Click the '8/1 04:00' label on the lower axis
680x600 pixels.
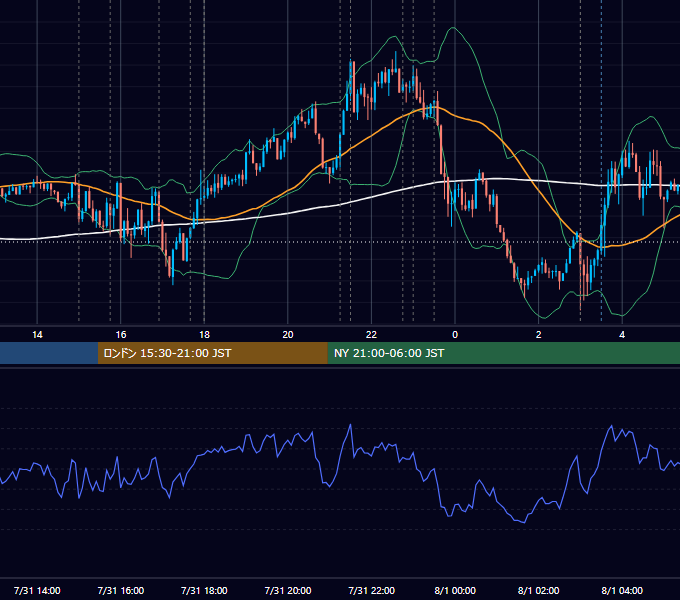(x=622, y=590)
